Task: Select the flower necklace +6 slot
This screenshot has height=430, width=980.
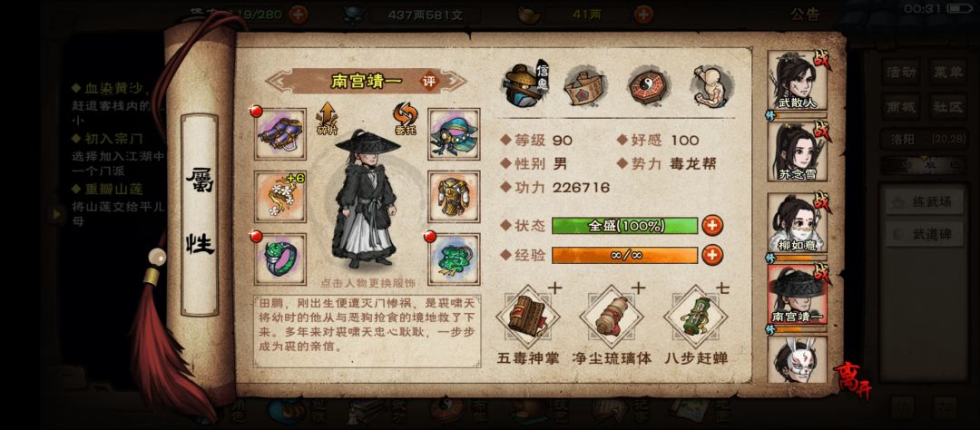Action: pyautogui.click(x=280, y=196)
